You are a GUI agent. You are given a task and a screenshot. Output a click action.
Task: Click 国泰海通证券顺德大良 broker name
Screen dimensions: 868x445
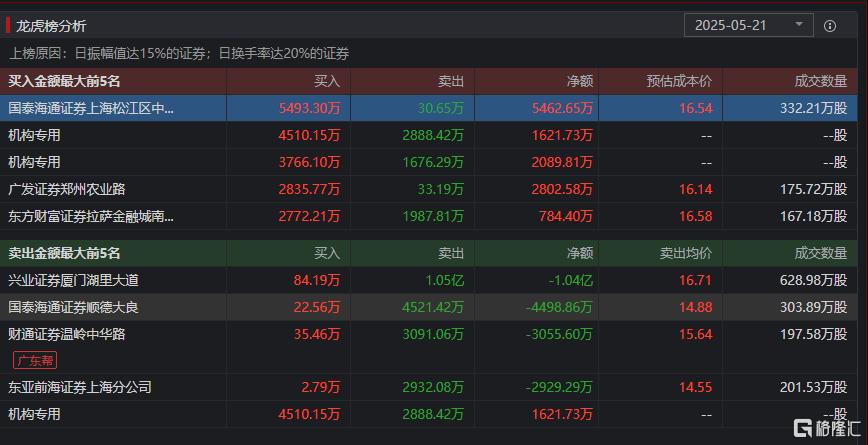click(x=73, y=307)
